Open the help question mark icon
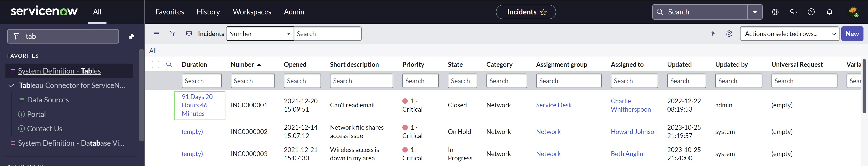 coord(811,12)
